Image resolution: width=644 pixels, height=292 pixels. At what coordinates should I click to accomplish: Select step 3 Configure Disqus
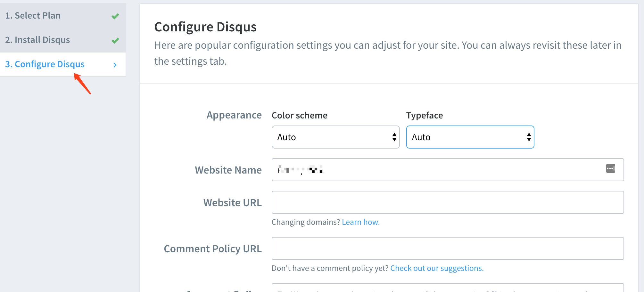[45, 64]
